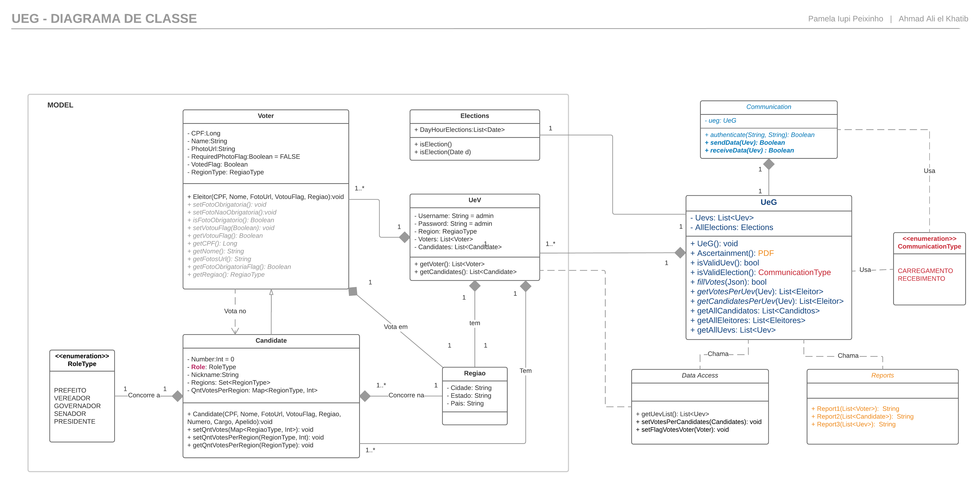Click the diamond right of Candidate near Concorre na
Image resolution: width=980 pixels, height=486 pixels.
click(365, 396)
